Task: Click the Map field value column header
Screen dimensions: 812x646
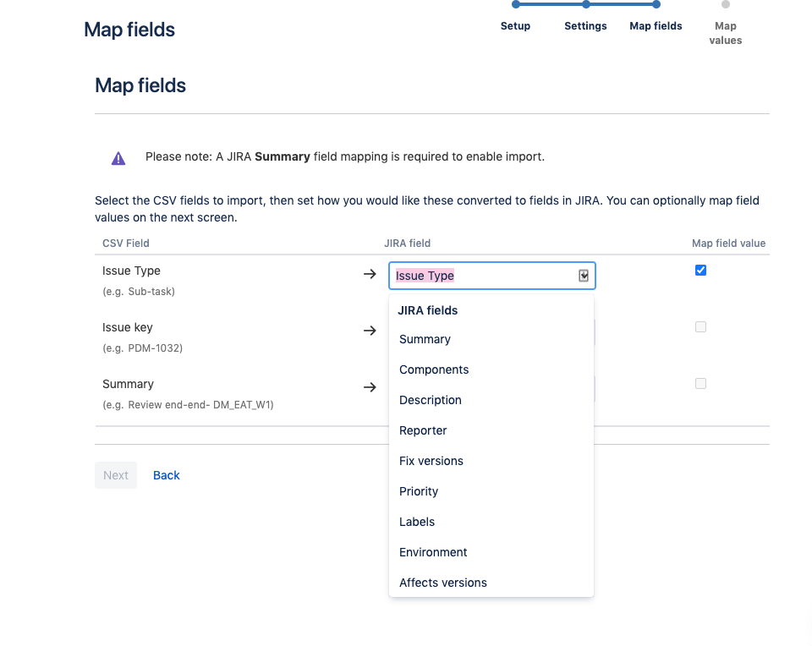Action: pyautogui.click(x=728, y=244)
